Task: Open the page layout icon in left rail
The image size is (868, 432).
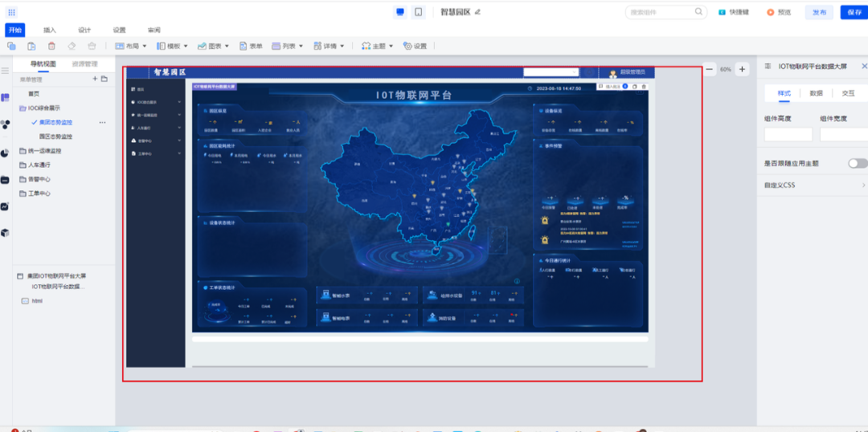Action: [5, 97]
